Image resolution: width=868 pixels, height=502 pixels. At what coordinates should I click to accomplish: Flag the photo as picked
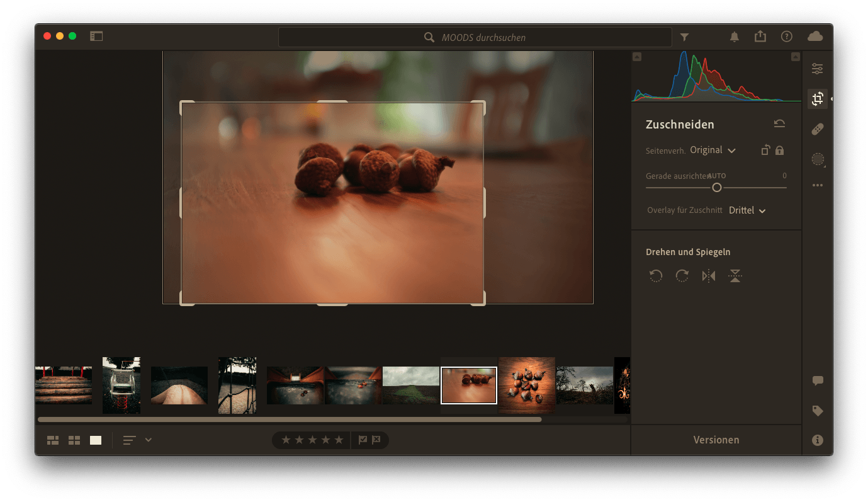(363, 440)
